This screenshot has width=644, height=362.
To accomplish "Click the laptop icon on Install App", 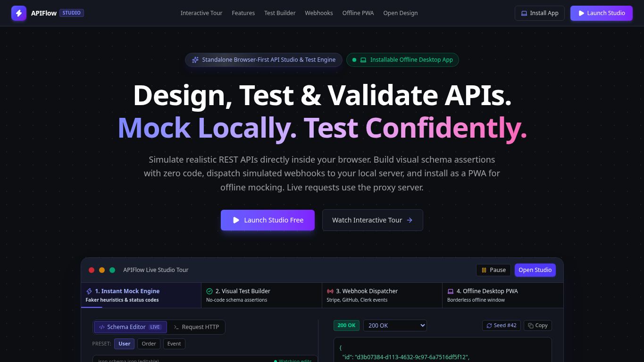I will coord(524,13).
